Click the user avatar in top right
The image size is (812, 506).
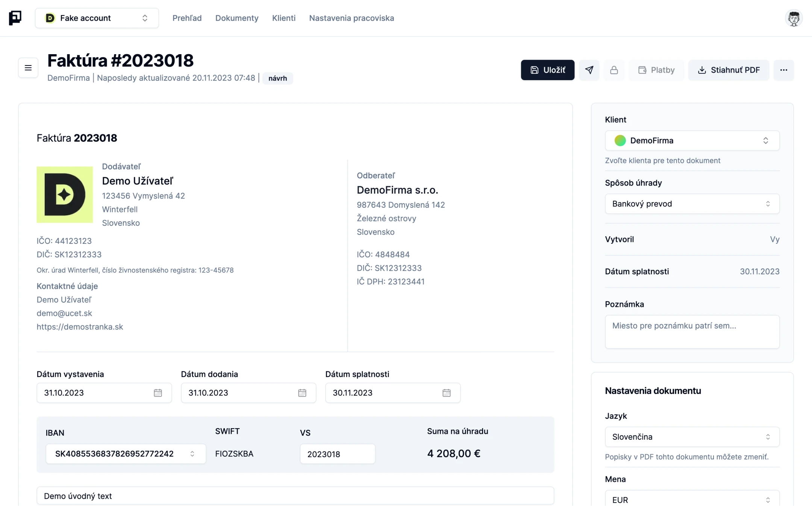(x=794, y=18)
